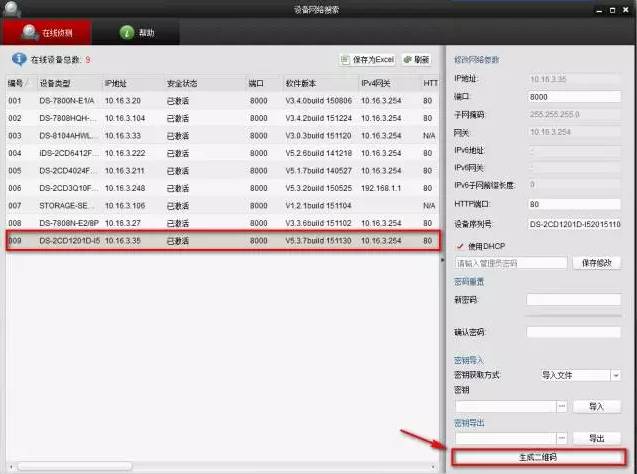
Task: Click the administrator password input field
Action: (x=511, y=263)
